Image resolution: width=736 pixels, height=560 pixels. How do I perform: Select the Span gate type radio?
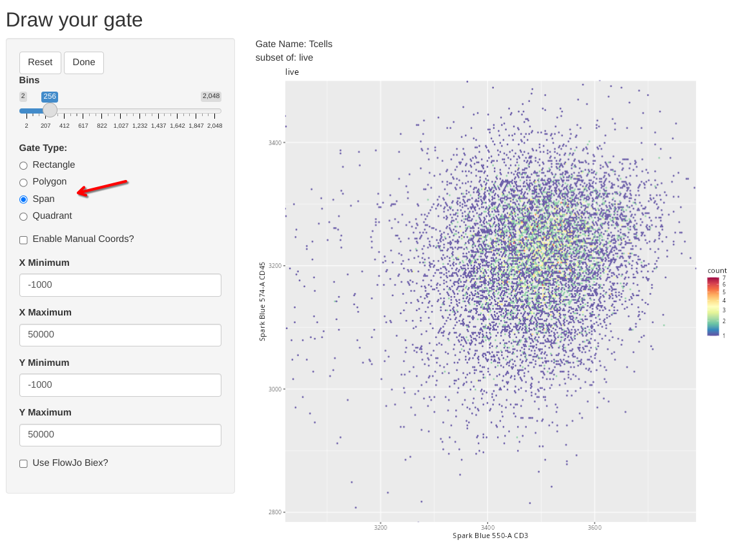coord(24,199)
